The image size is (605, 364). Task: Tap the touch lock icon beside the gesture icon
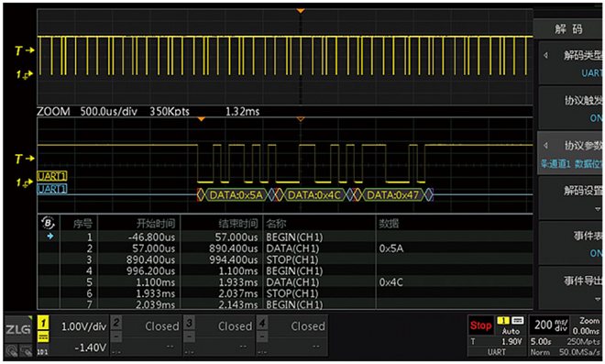point(26,351)
